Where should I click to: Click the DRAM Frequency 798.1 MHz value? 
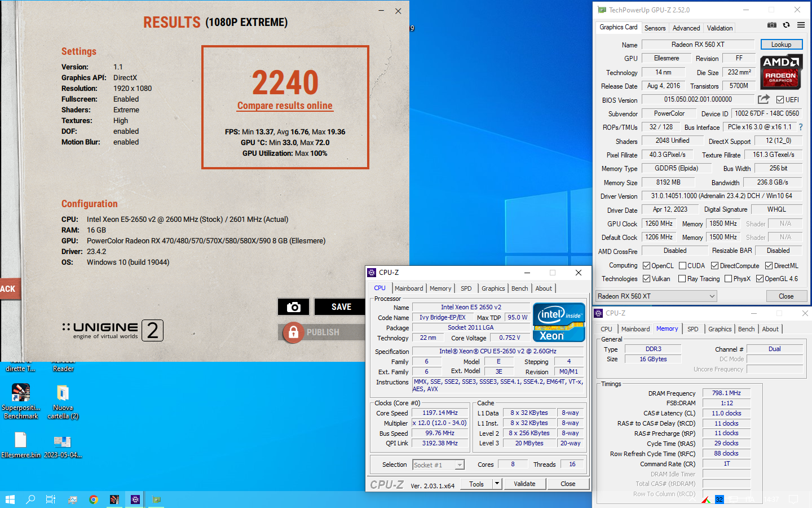pyautogui.click(x=726, y=393)
